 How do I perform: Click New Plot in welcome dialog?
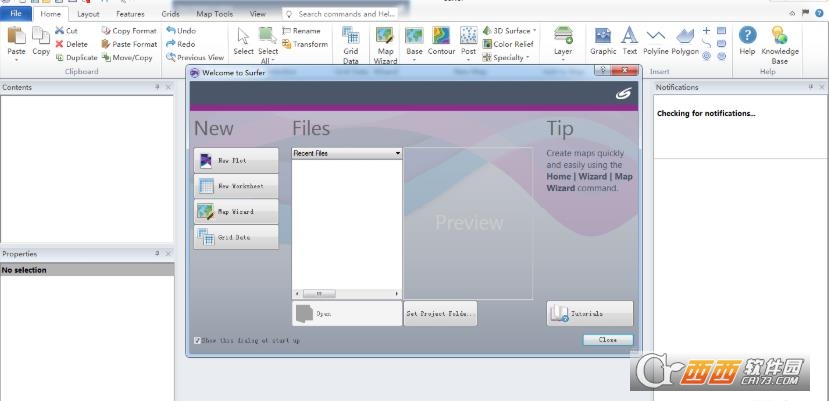click(x=236, y=160)
